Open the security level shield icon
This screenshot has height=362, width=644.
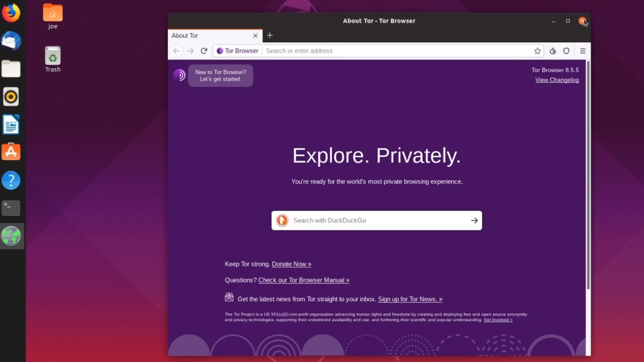[x=566, y=51]
